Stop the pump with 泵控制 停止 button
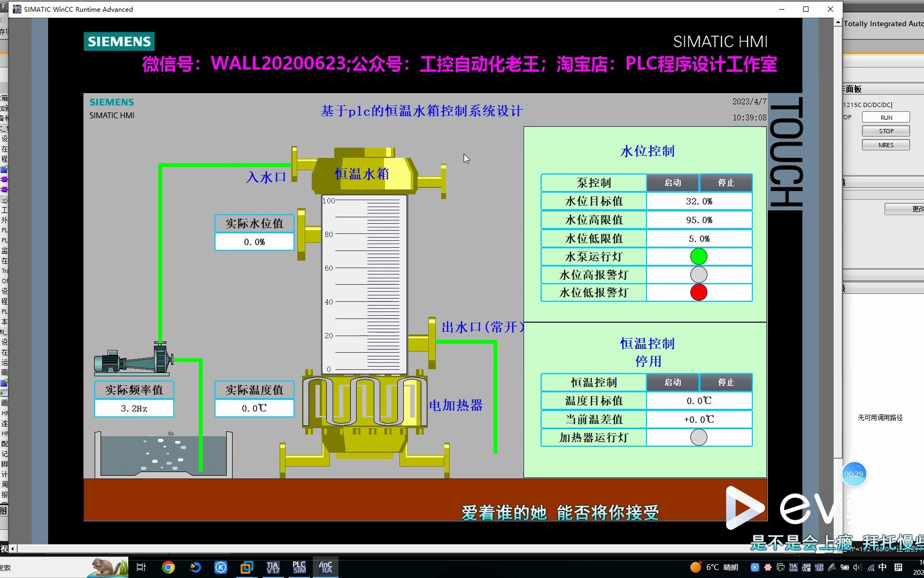This screenshot has width=924, height=578. click(726, 182)
